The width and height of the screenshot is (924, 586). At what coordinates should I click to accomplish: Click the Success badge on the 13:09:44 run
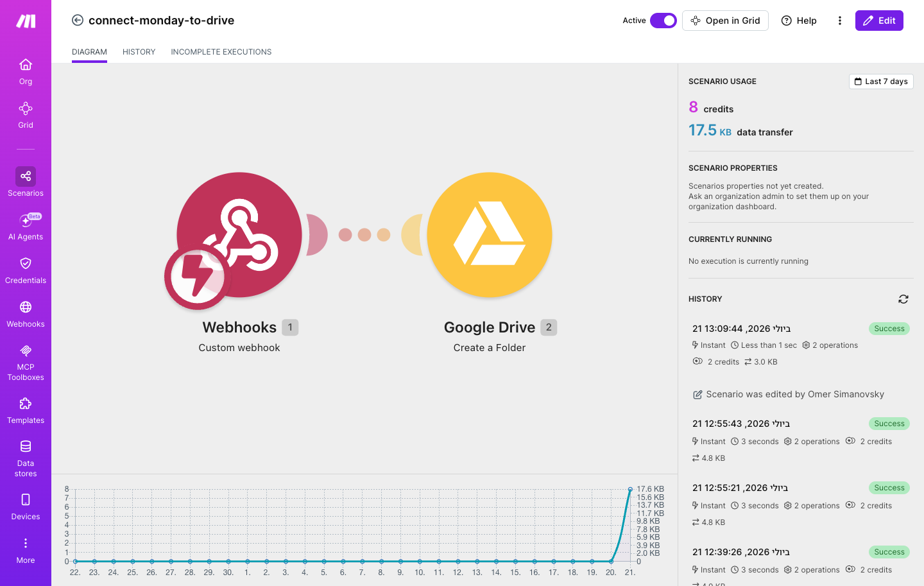[889, 329]
